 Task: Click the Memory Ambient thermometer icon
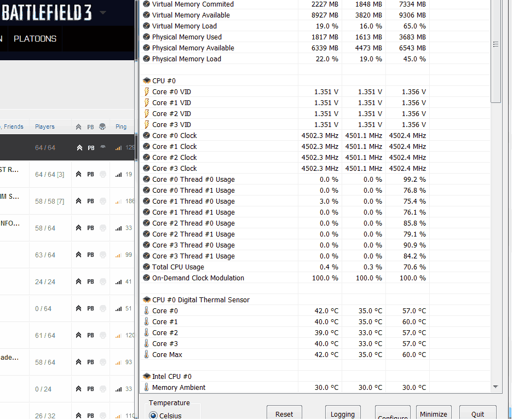pos(147,387)
